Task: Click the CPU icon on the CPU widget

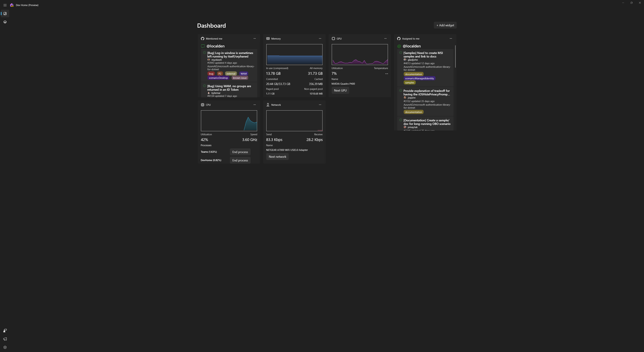Action: (202, 105)
